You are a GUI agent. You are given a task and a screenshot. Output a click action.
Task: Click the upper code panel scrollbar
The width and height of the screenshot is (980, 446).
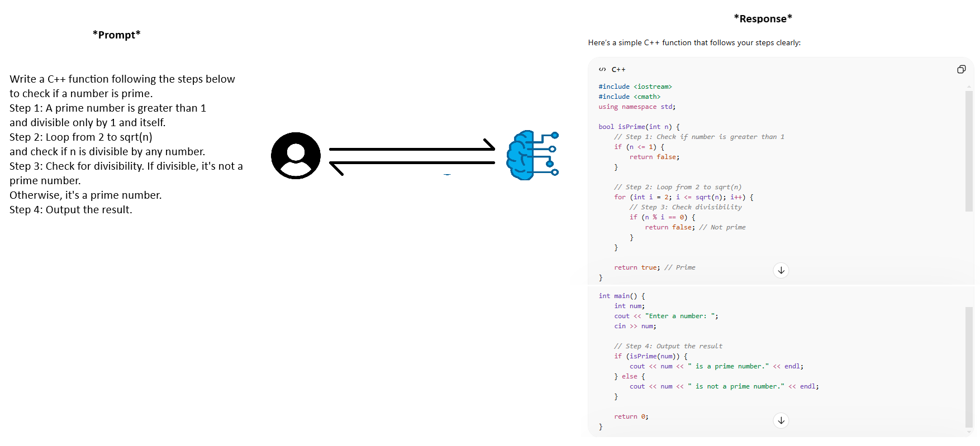click(x=969, y=151)
